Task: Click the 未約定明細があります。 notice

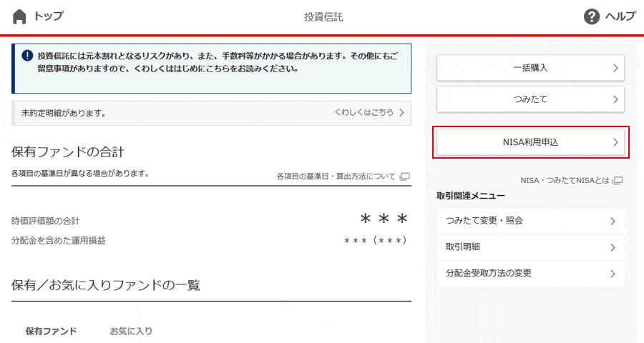Action: coord(212,113)
